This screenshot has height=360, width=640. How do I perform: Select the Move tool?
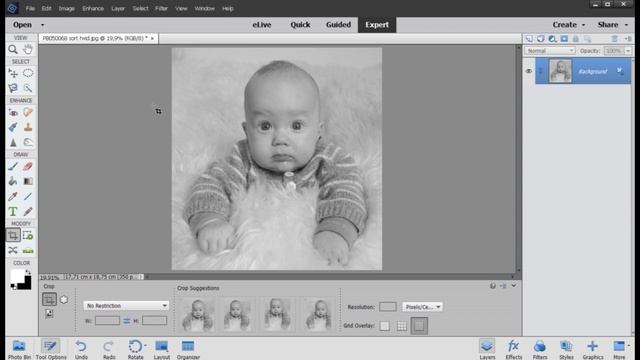pos(13,73)
